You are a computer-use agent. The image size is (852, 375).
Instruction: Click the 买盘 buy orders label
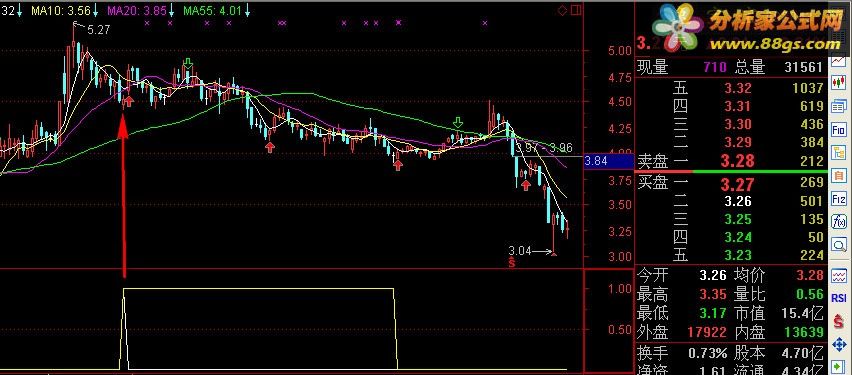click(x=652, y=183)
